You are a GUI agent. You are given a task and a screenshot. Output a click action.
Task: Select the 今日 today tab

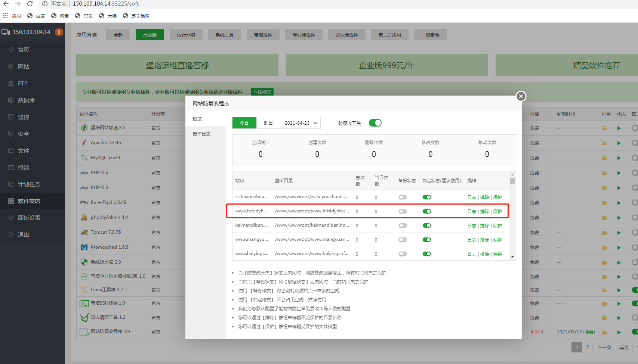click(244, 123)
